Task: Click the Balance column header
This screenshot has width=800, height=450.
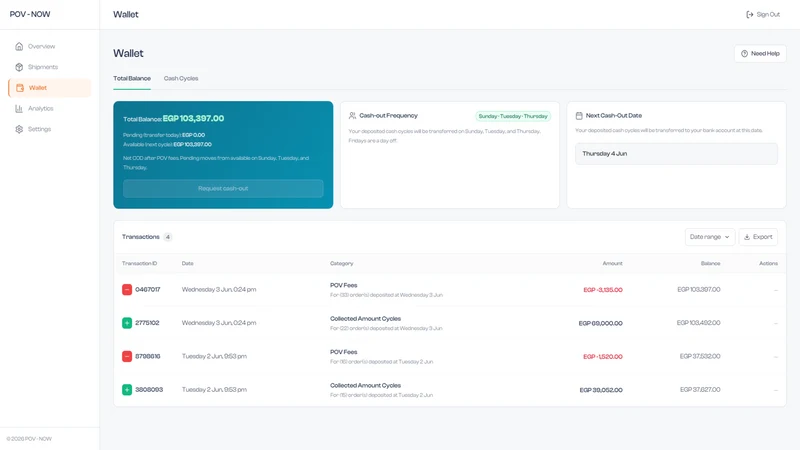Action: 710,264
